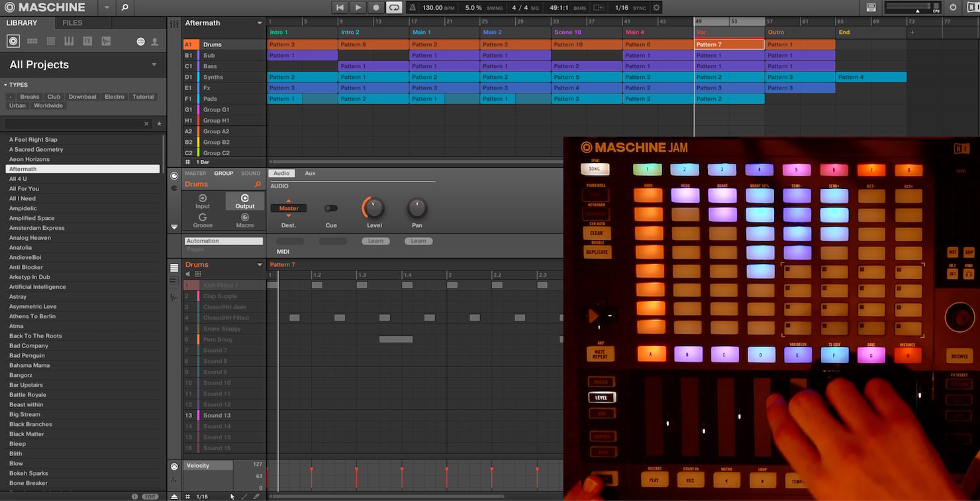Open the Master destination dropdown

pos(289,208)
